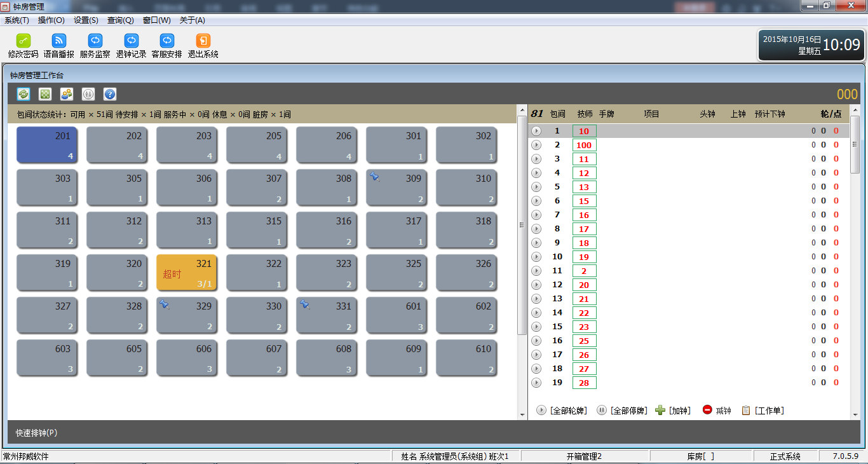Toggle the play arrow for technician 100 row
The width and height of the screenshot is (868, 464).
click(536, 145)
